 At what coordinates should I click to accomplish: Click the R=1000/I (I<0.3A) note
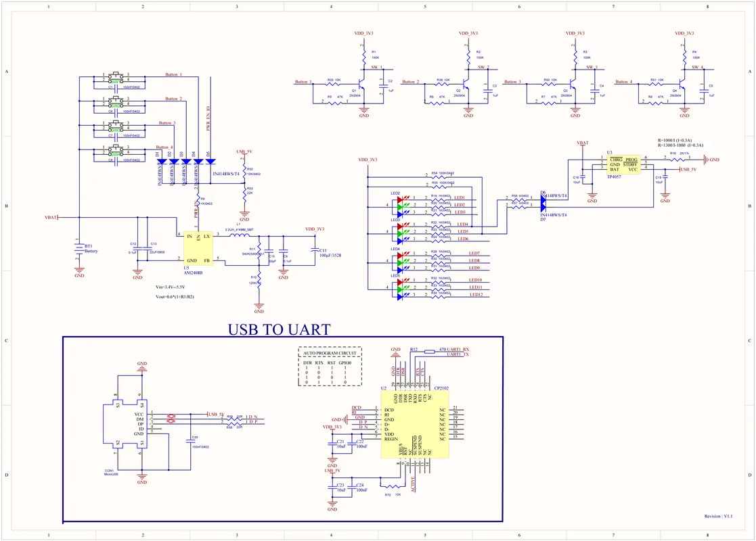[675, 140]
